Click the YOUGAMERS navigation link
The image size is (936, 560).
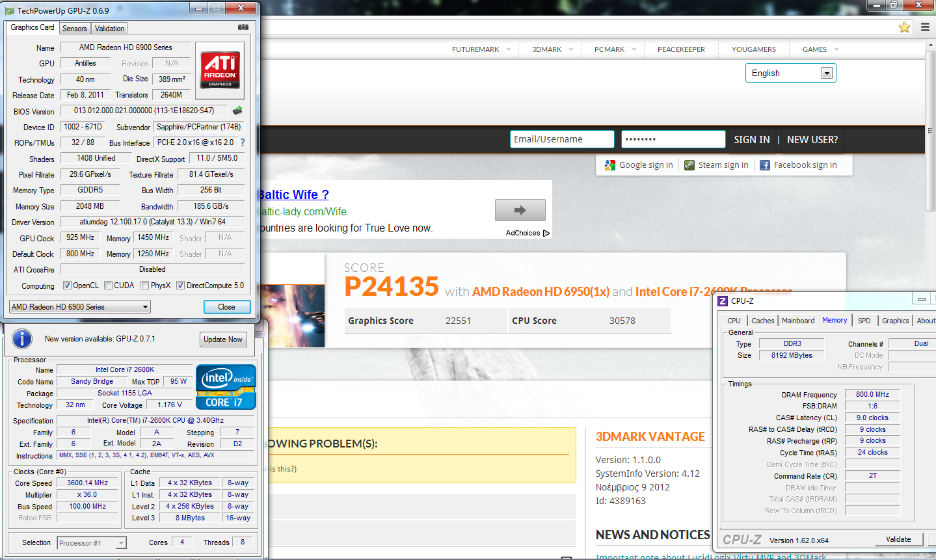tap(754, 49)
